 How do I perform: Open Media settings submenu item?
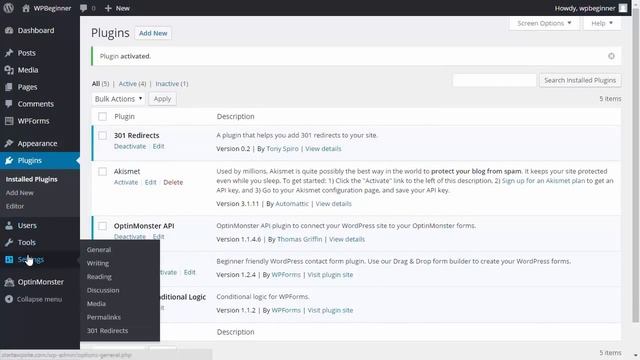96,304
